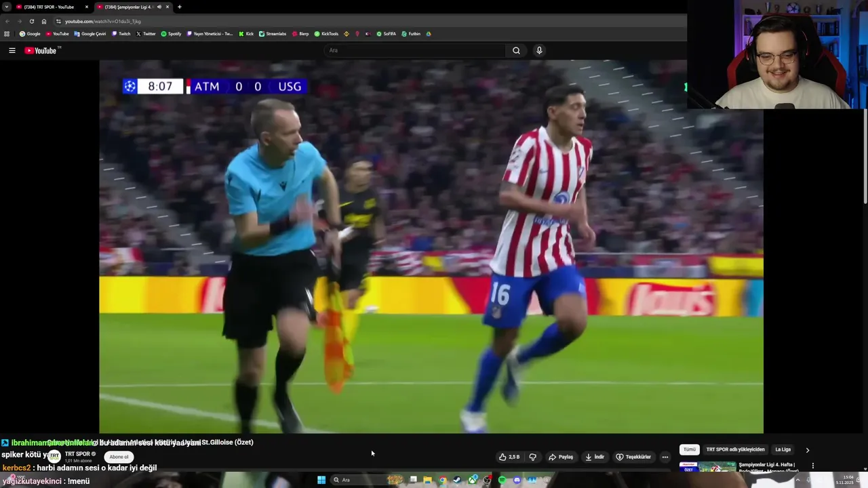Image resolution: width=868 pixels, height=488 pixels.
Task: Start voice search with the microphone icon
Action: click(539, 50)
